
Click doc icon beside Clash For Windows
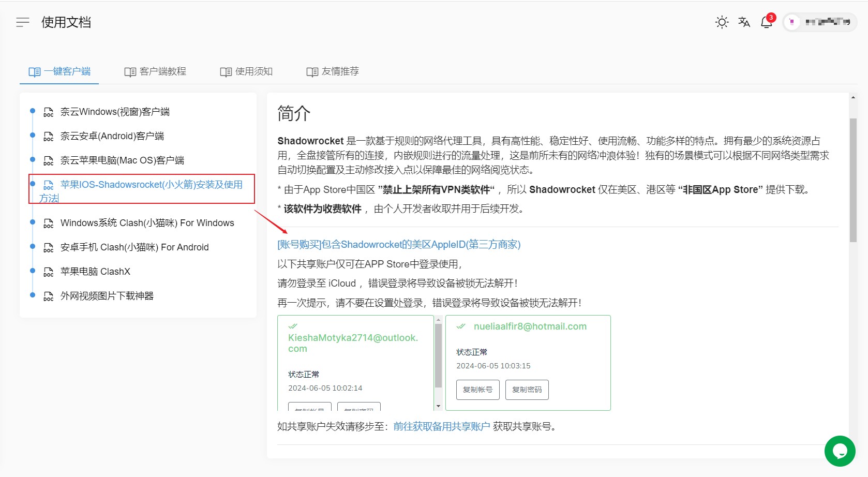click(x=48, y=223)
